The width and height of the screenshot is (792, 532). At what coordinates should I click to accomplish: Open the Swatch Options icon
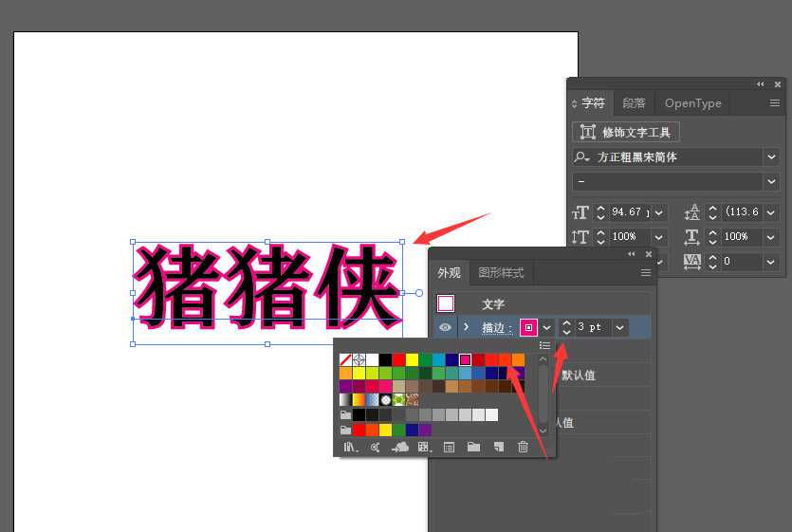click(x=449, y=447)
